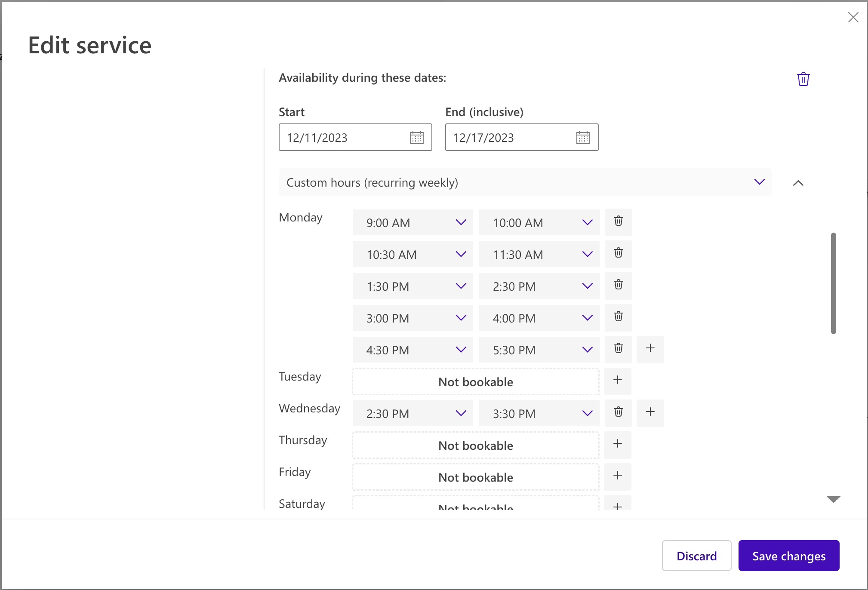Delete Monday's 1:30 PM time slot
Screen dimensions: 868x590
tap(619, 286)
